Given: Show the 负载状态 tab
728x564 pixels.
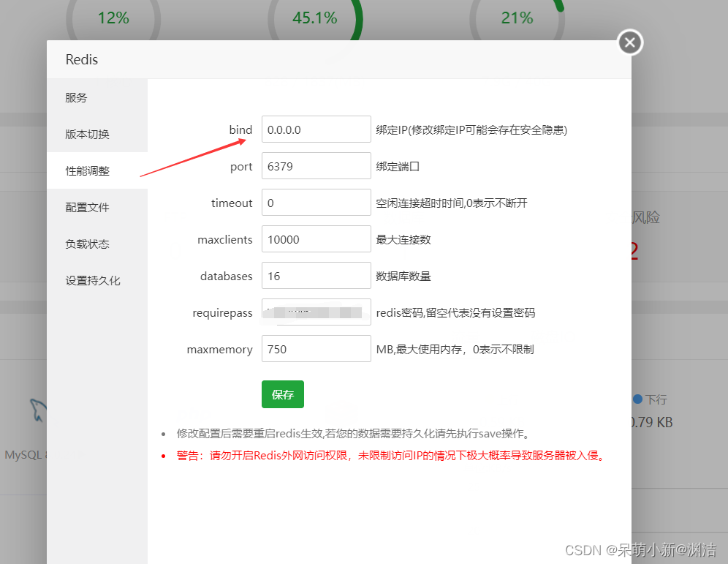Looking at the screenshot, I should pos(97,244).
